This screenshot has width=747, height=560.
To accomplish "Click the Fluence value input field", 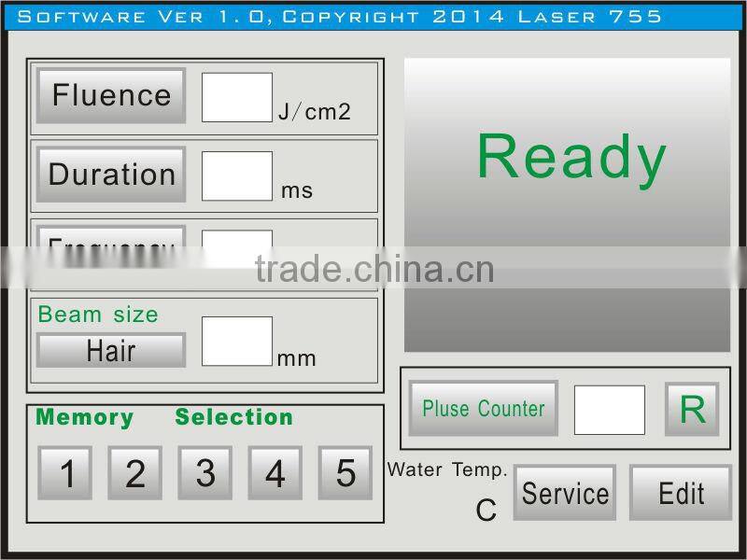I will tap(236, 96).
